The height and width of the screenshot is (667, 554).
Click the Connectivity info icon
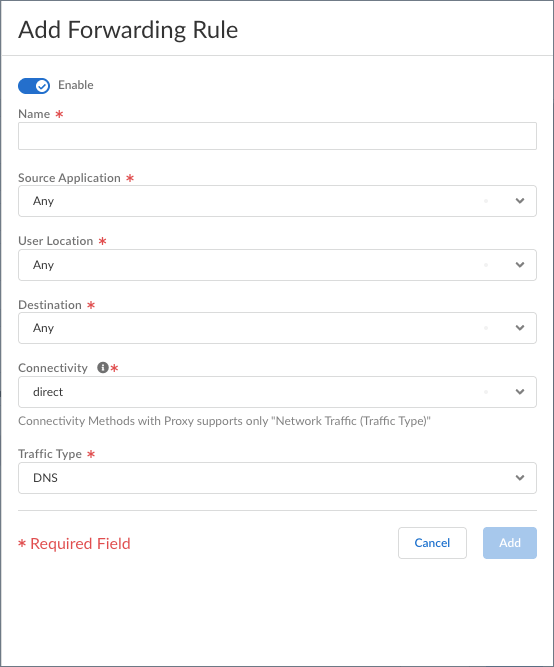point(103,368)
